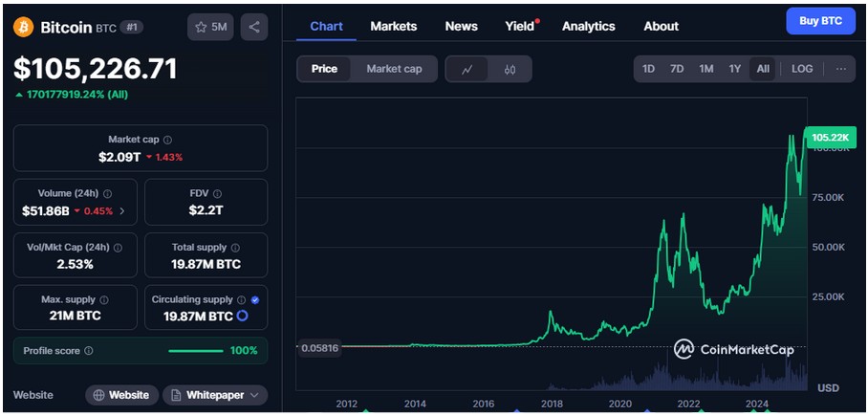Image resolution: width=868 pixels, height=416 pixels.
Task: Set chart range to 1D
Action: pyautogui.click(x=648, y=69)
